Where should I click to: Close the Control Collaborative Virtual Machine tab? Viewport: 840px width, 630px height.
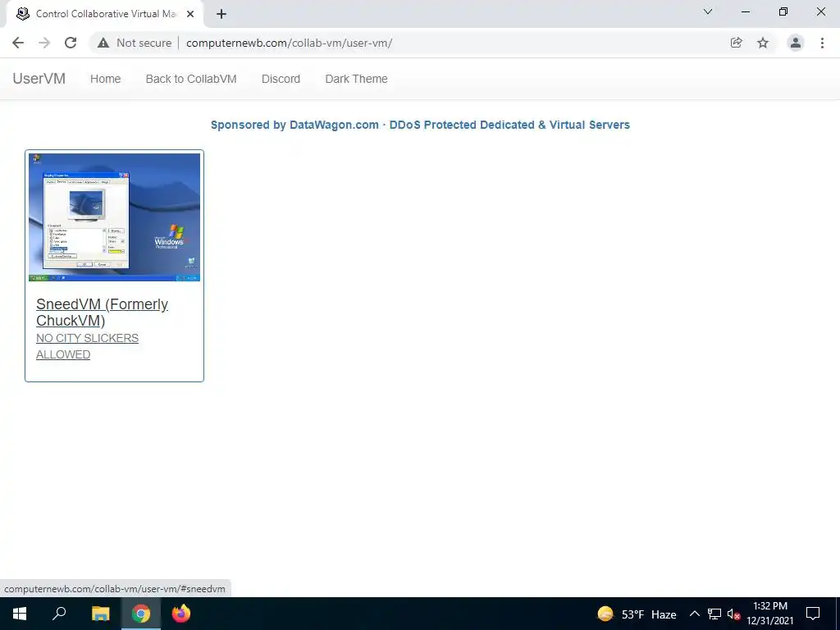[190, 14]
